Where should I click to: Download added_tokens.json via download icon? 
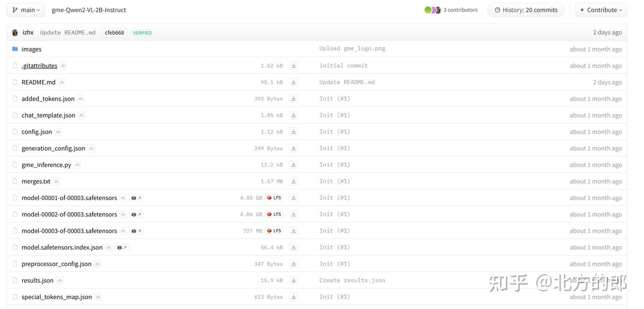click(293, 99)
